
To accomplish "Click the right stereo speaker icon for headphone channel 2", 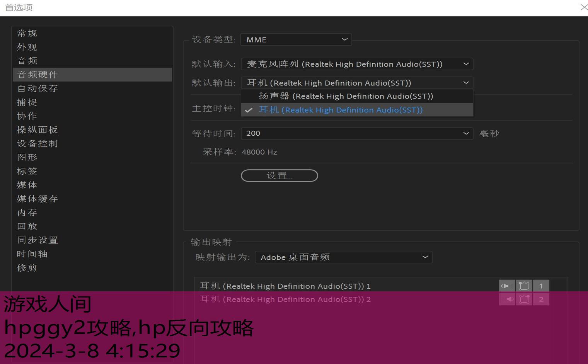I will [507, 299].
